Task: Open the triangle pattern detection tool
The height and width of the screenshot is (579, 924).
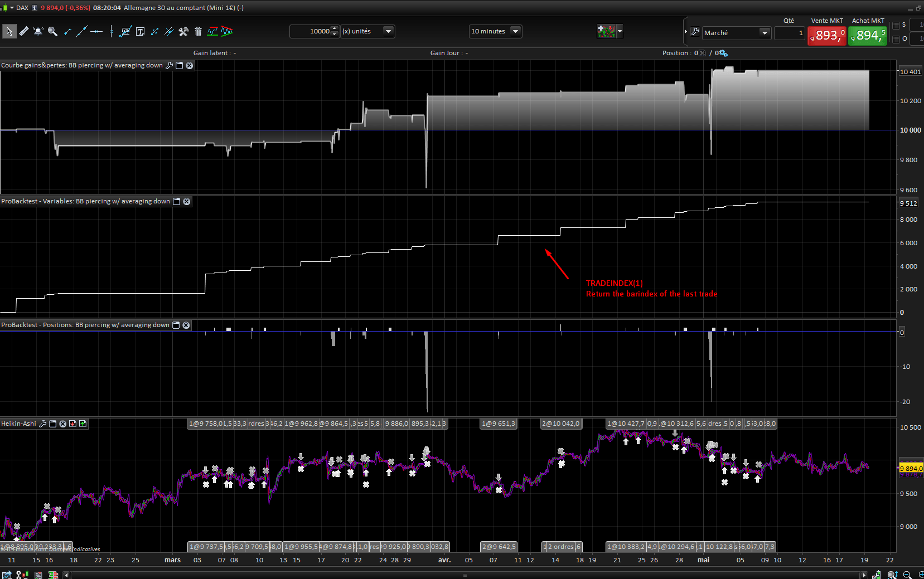Action: click(226, 31)
